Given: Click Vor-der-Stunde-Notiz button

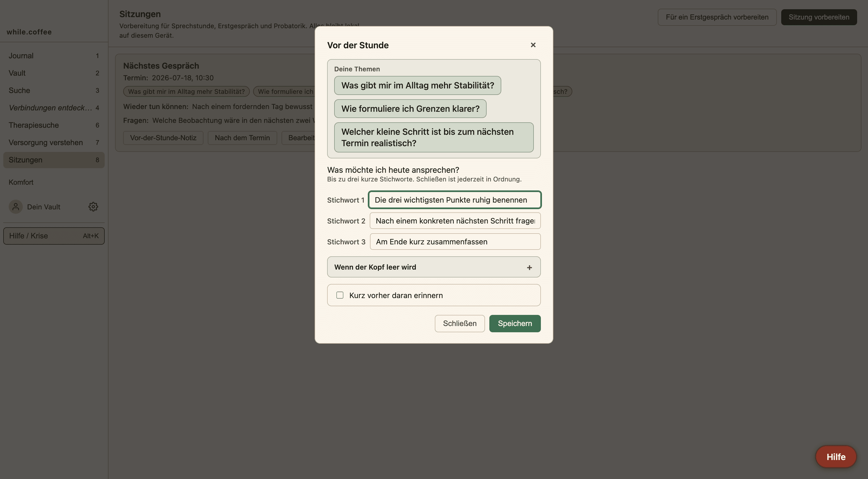Looking at the screenshot, I should point(163,138).
